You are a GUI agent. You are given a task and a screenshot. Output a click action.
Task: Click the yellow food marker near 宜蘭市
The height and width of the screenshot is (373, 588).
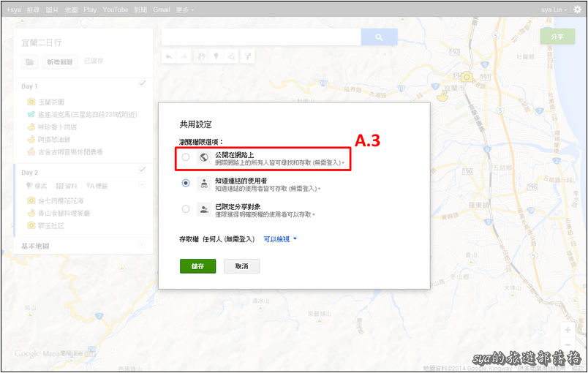[443, 97]
